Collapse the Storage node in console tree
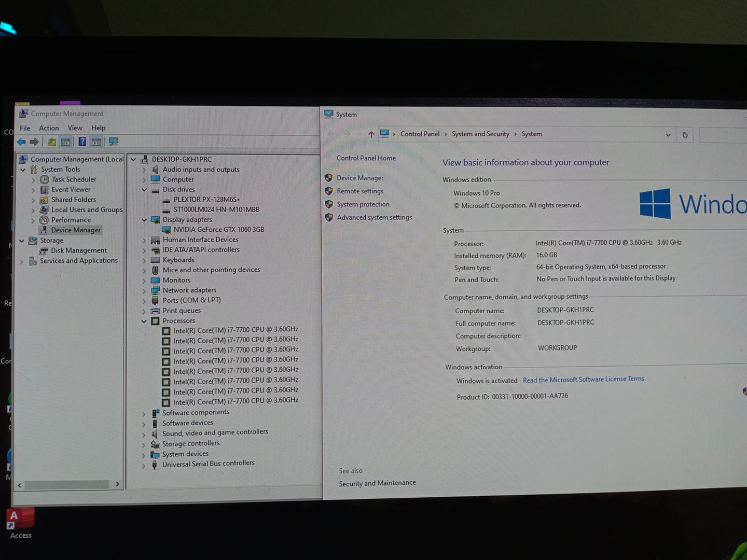The width and height of the screenshot is (747, 560). 22,241
